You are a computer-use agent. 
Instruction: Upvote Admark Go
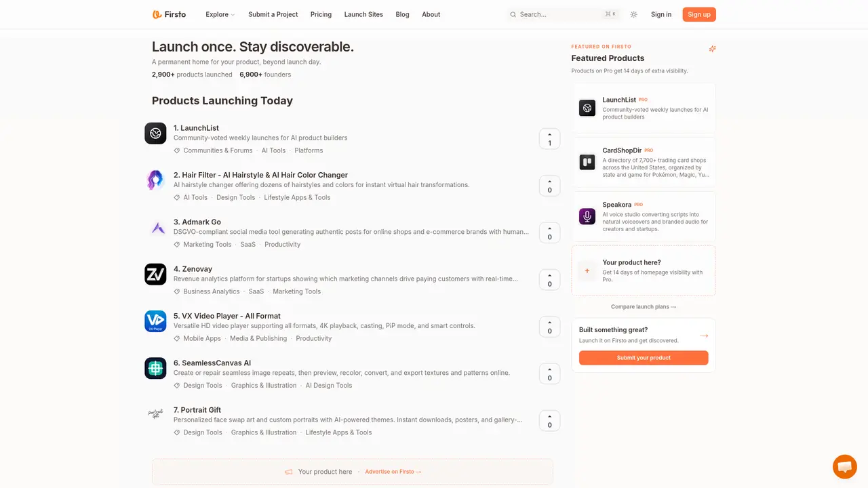pyautogui.click(x=549, y=232)
